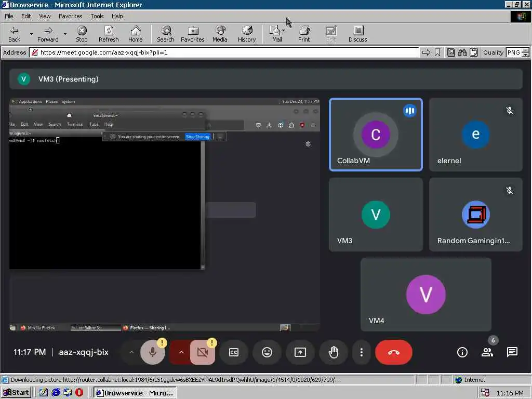The image size is (532, 399).
Task: Select the CollabVM participant tile
Action: pos(376,135)
